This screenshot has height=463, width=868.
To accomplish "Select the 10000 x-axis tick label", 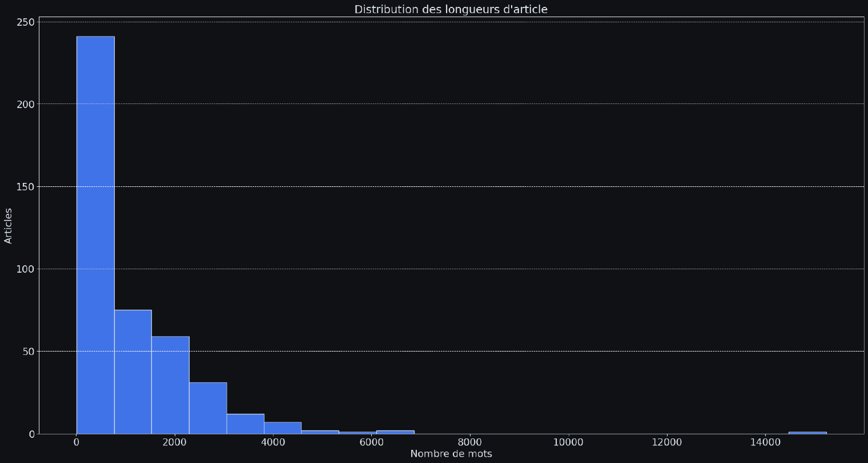I will [x=568, y=442].
